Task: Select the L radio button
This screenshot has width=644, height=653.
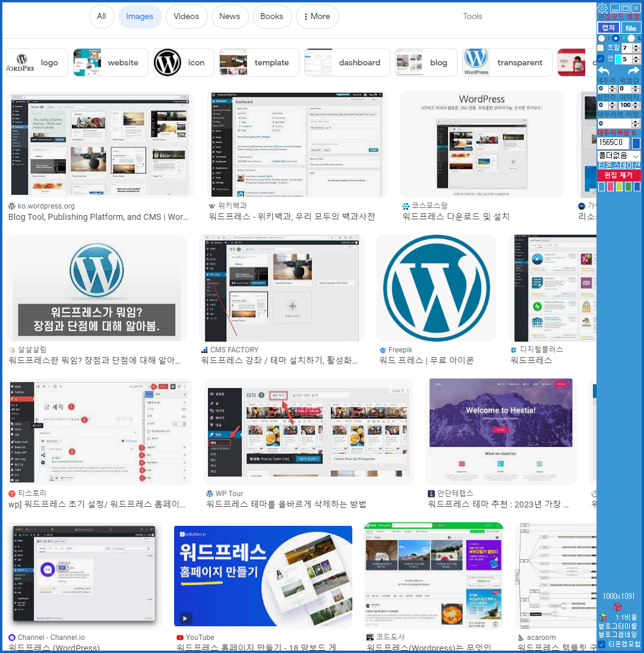Action: pos(631,38)
